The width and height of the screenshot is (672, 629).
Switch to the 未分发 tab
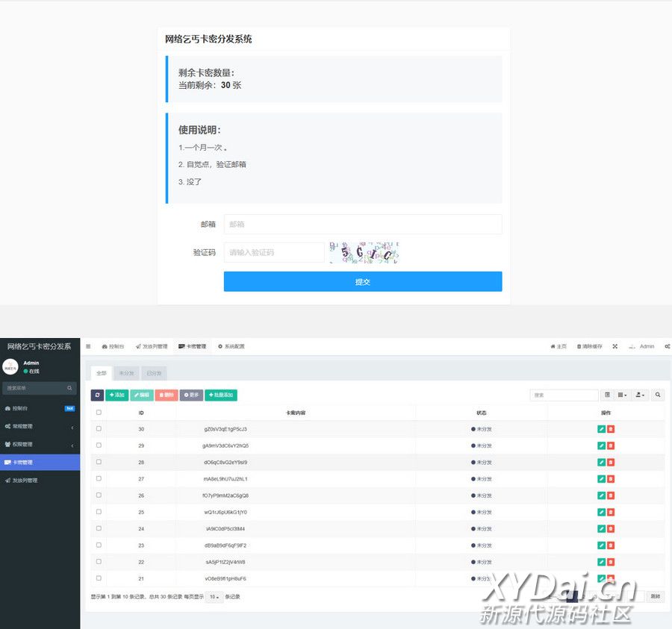click(x=126, y=373)
